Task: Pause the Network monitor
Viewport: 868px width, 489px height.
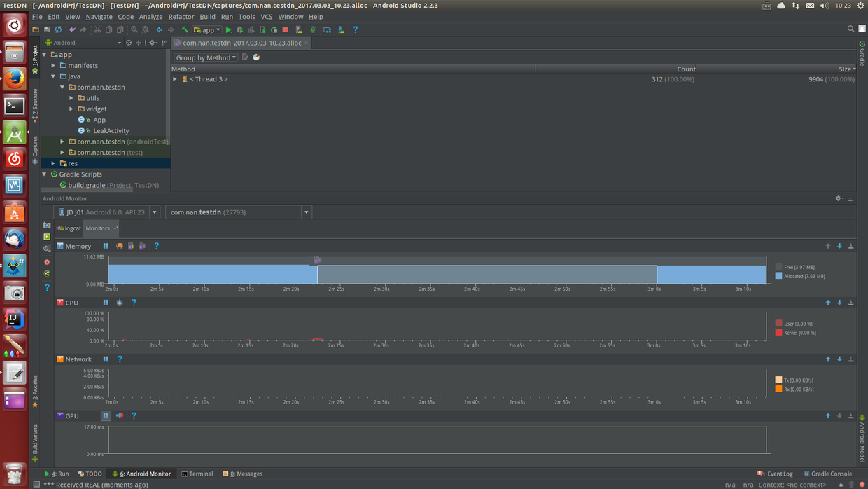Action: [x=106, y=359]
